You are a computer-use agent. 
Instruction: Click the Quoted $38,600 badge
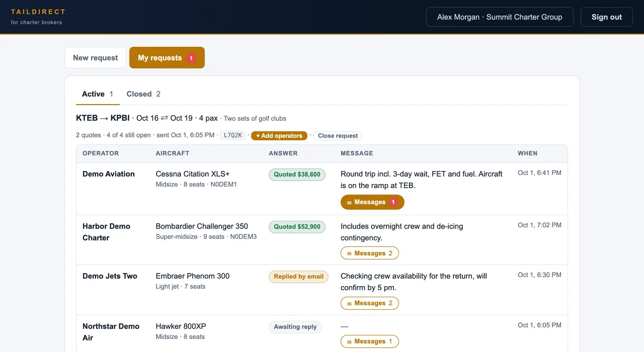[297, 174]
